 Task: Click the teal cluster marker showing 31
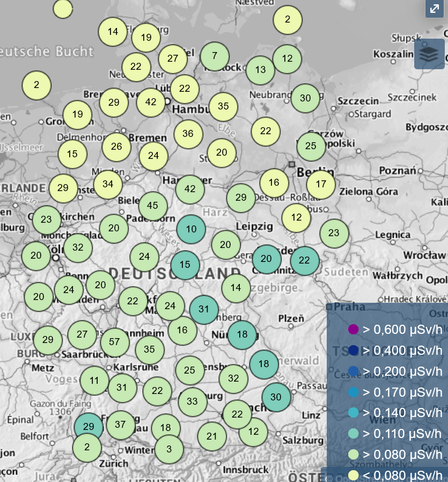click(204, 309)
